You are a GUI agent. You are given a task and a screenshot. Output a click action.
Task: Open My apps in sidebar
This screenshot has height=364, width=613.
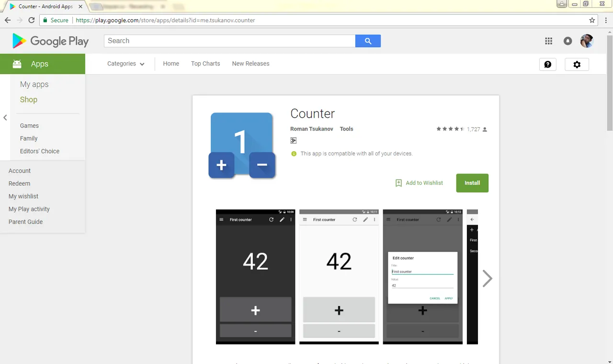click(x=34, y=84)
